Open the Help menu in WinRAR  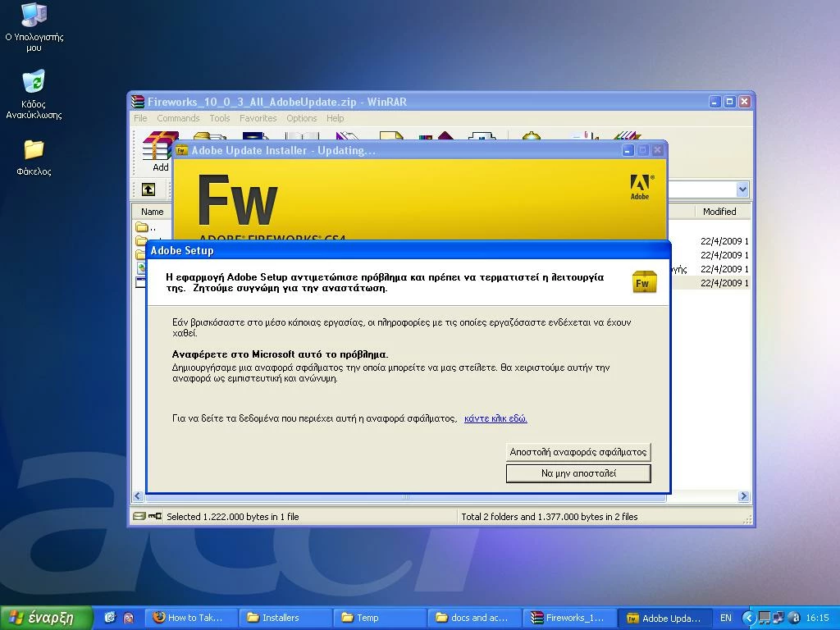(x=336, y=118)
